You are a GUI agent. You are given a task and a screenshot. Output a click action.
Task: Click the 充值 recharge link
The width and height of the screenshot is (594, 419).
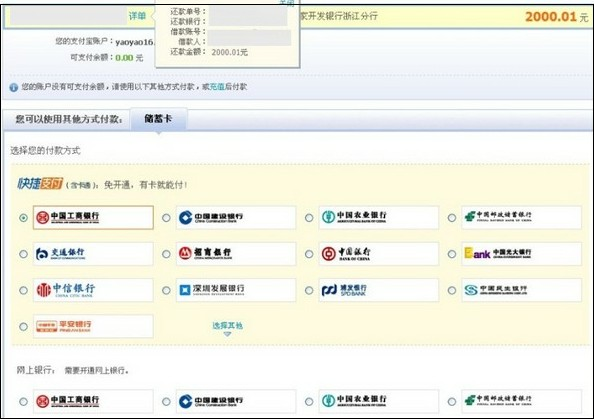[217, 87]
